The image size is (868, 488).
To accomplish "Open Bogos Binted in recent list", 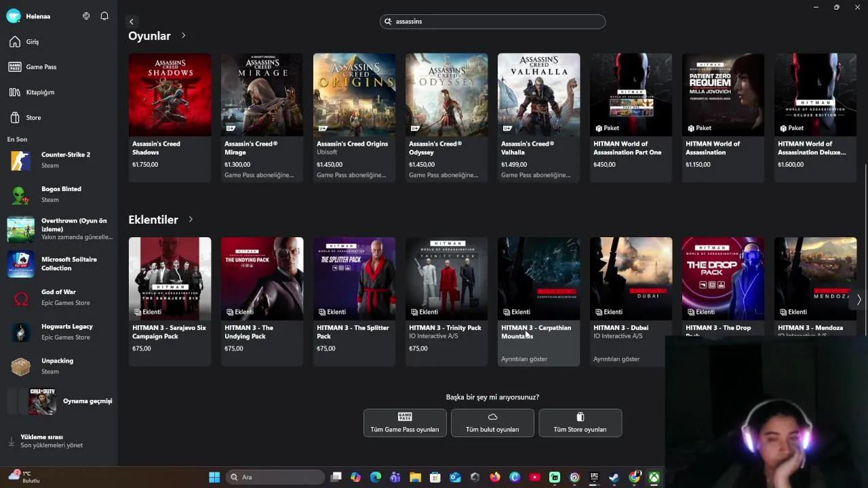I will pyautogui.click(x=58, y=195).
